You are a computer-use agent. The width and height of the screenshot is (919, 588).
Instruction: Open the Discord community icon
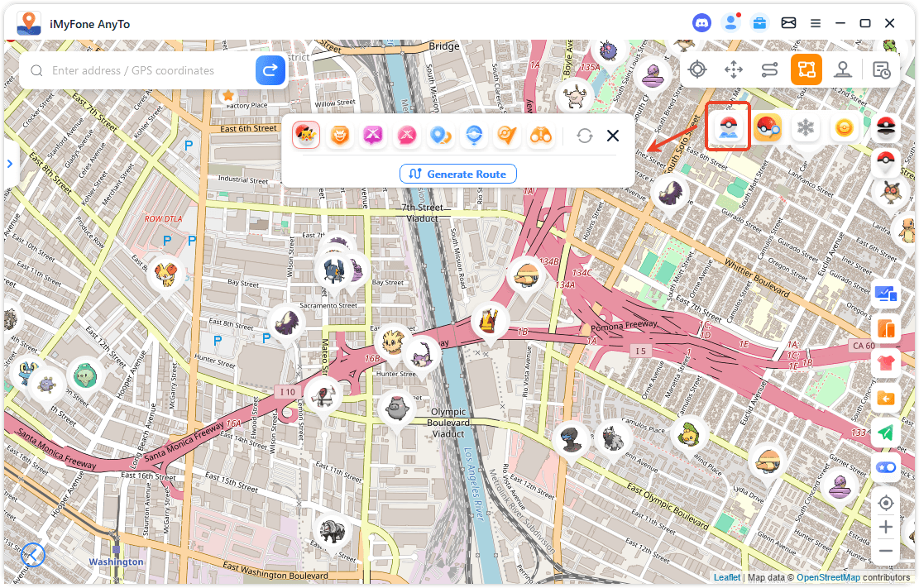701,23
